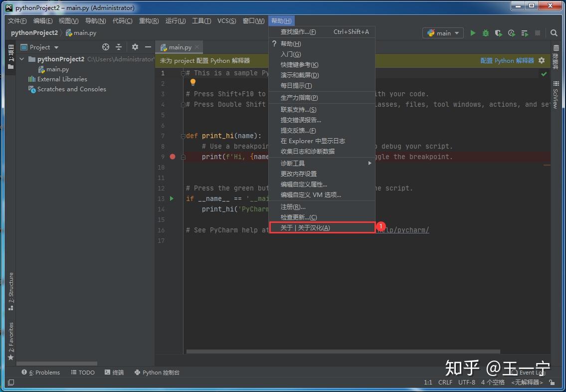566x392 pixels.
Task: Collapse the pythonProject2 tree node
Action: click(22, 59)
